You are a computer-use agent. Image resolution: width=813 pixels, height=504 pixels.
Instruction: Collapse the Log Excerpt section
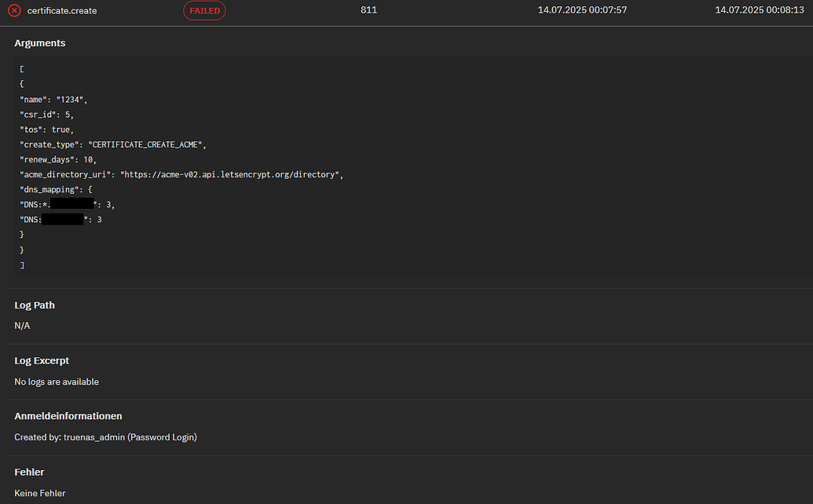[42, 360]
